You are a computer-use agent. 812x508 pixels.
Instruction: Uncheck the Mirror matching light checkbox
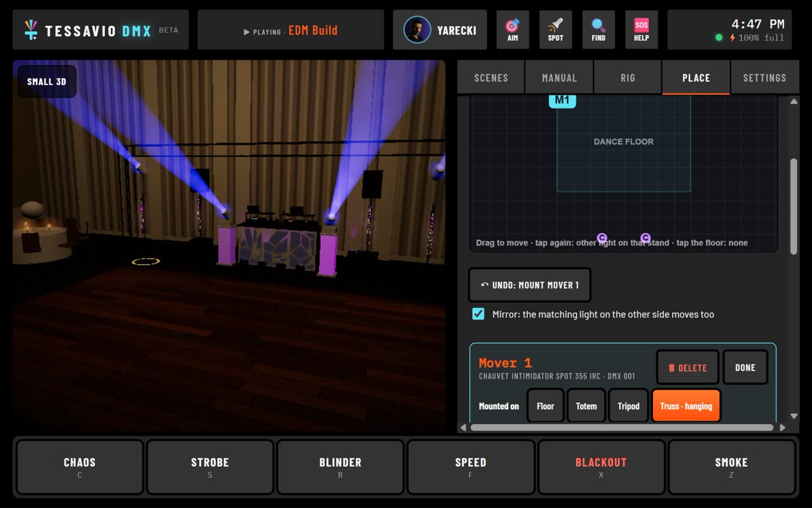(478, 314)
